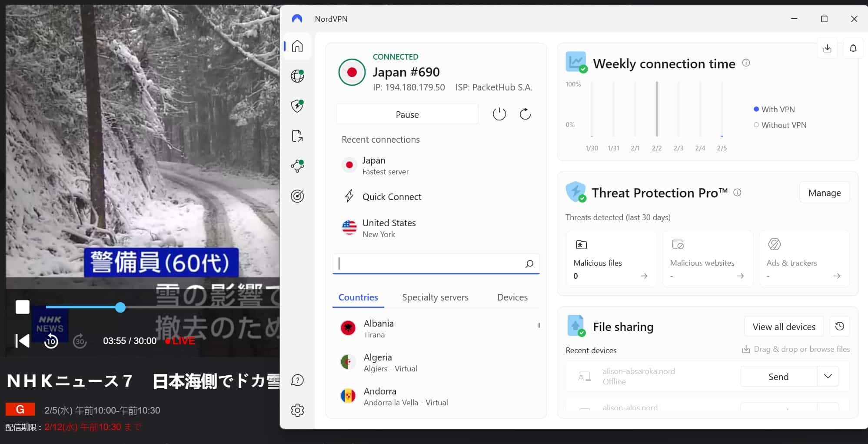Jump to LIVE in NHK player
Viewport: 868px width, 444px height.
tap(180, 341)
